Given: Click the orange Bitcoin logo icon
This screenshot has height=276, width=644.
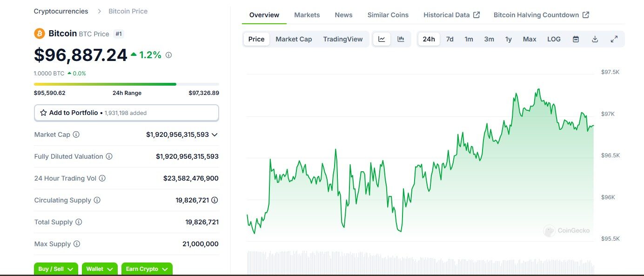Looking at the screenshot, I should click(39, 34).
